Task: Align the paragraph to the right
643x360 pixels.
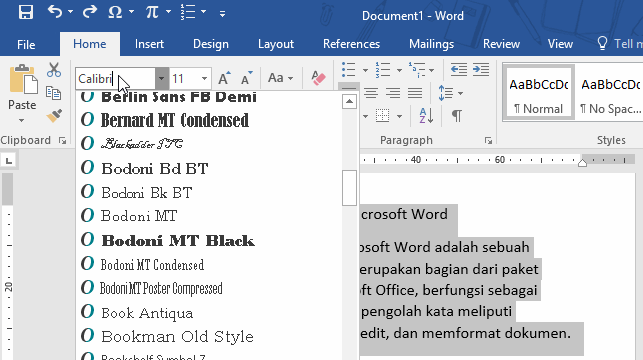Action: [x=393, y=93]
